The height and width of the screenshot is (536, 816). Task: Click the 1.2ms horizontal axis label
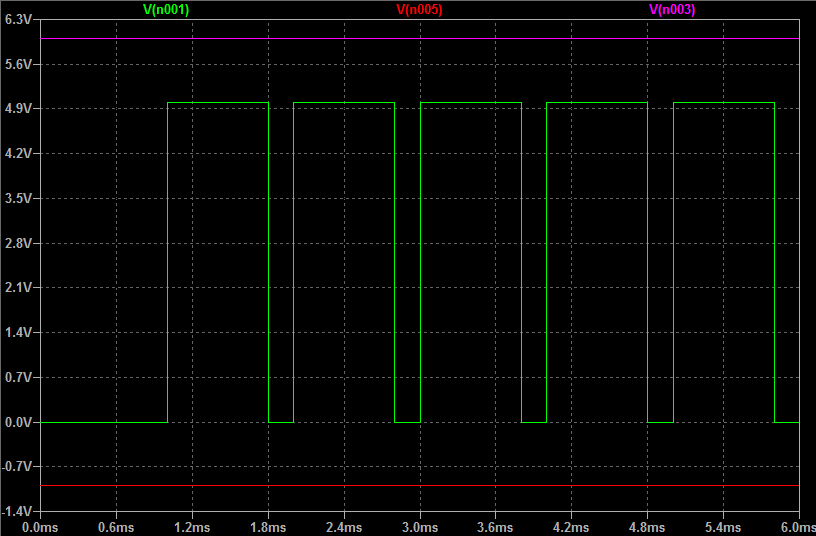(192, 527)
